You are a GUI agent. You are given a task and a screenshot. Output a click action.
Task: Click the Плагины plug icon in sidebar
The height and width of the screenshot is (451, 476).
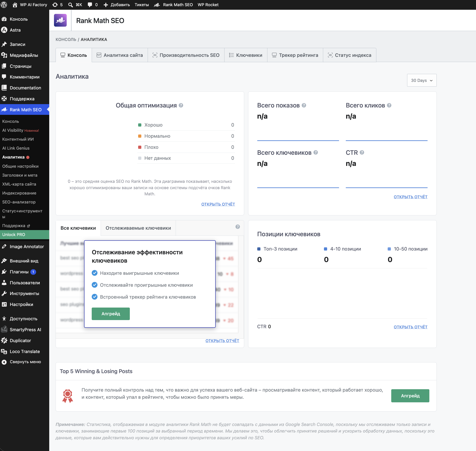(4, 272)
